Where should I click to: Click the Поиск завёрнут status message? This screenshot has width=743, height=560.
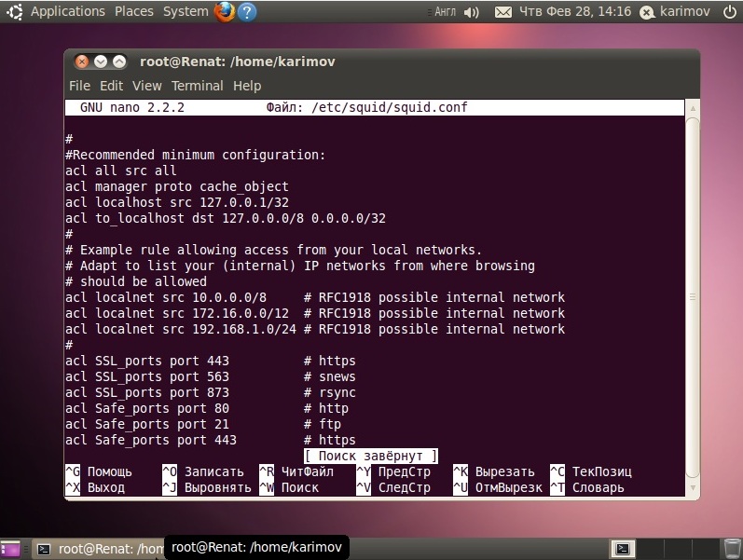(370, 457)
